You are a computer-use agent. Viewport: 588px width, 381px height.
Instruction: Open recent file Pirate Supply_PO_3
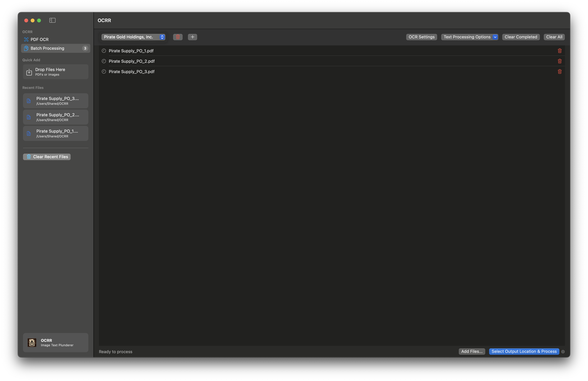[x=56, y=101]
